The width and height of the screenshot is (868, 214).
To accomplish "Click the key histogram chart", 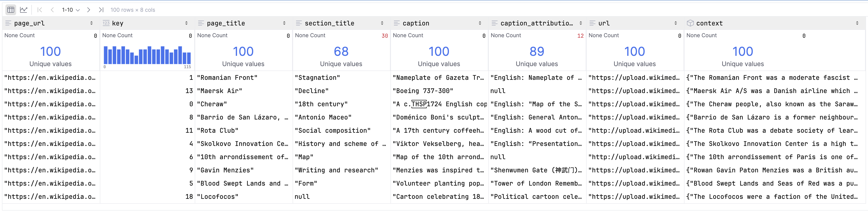I will [x=147, y=55].
